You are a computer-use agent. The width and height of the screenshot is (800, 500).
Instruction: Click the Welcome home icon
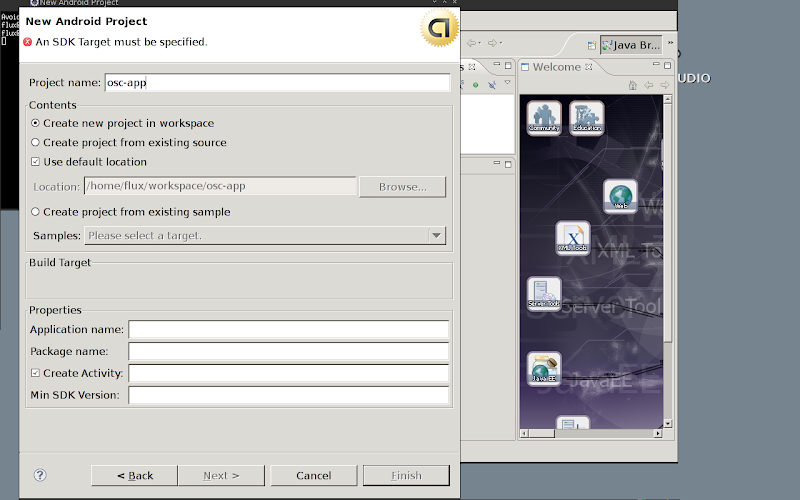click(x=632, y=85)
